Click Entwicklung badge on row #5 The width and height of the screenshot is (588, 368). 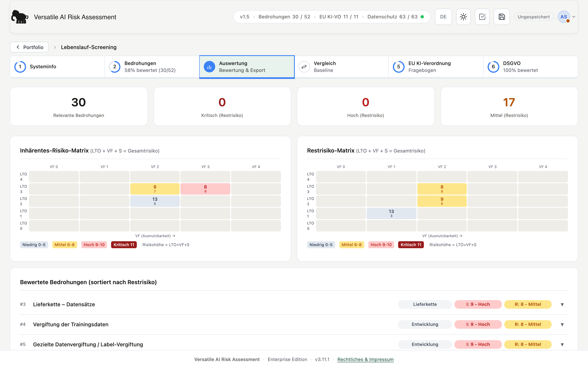[425, 344]
